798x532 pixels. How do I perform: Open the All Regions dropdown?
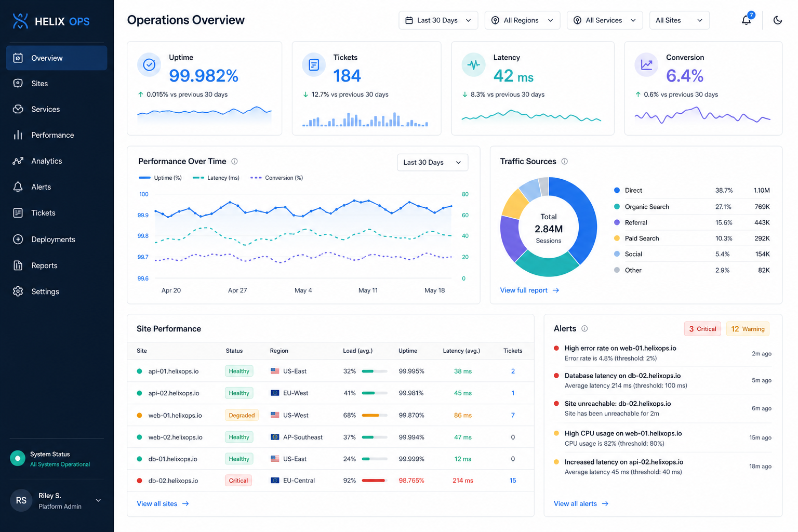coord(523,20)
